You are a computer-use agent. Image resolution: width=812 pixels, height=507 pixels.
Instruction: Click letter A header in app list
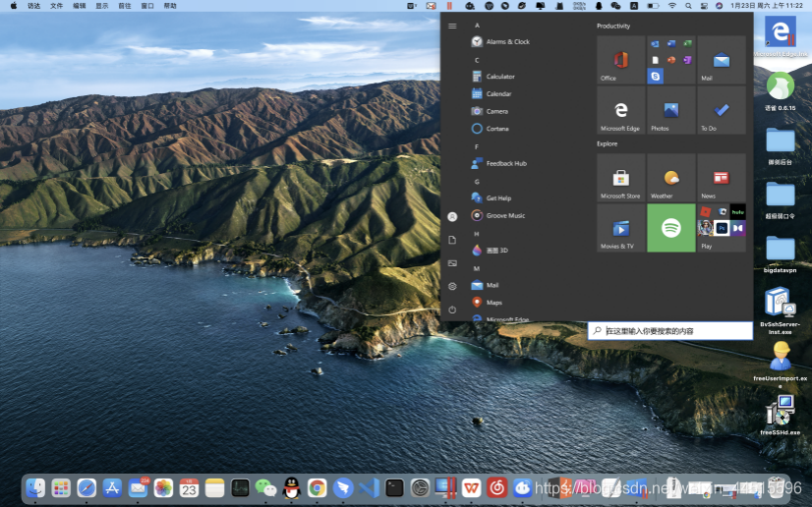[477, 26]
